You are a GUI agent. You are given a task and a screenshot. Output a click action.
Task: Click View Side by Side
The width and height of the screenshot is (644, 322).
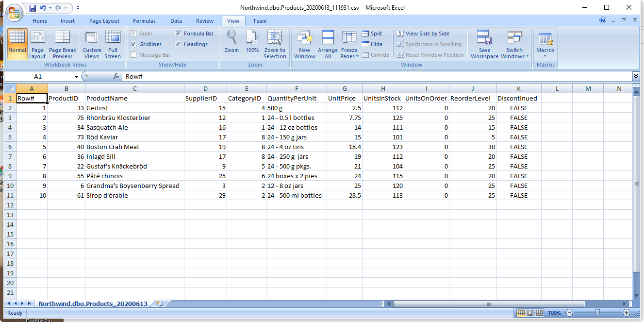click(423, 34)
